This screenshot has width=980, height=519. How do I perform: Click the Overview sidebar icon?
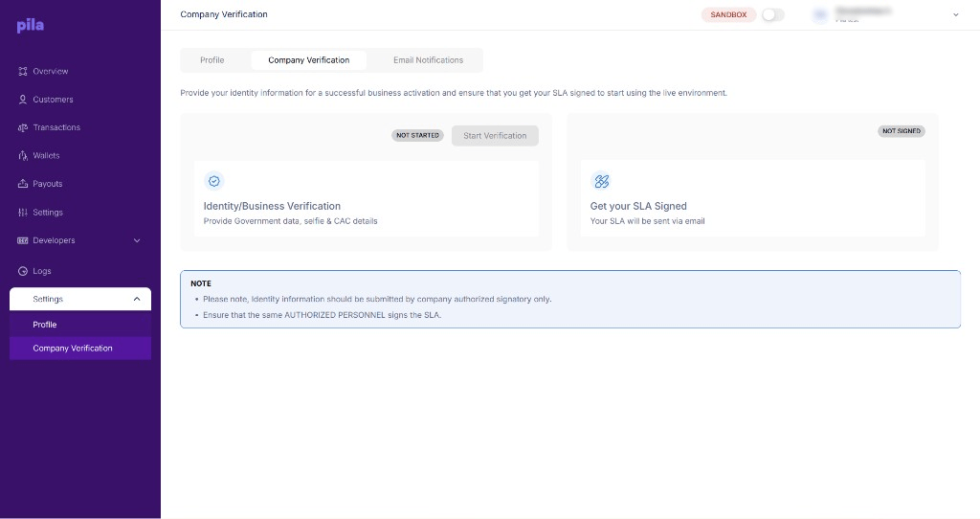[23, 71]
